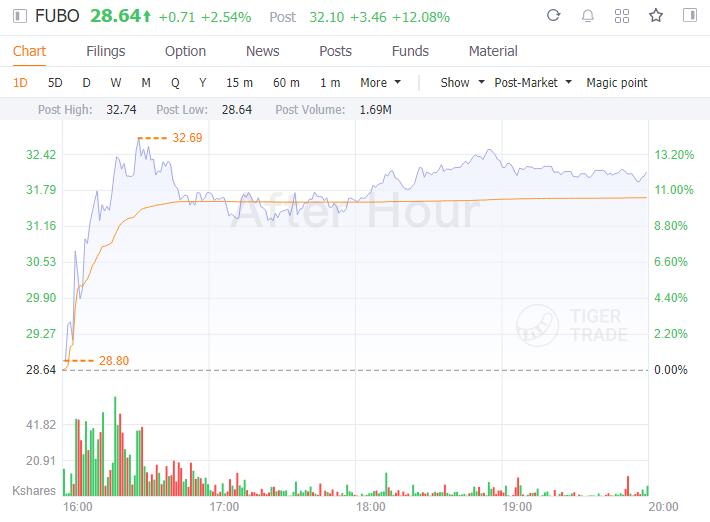Screen dimensions: 710x522
Task: Select the D daily timeframe
Action: (86, 83)
